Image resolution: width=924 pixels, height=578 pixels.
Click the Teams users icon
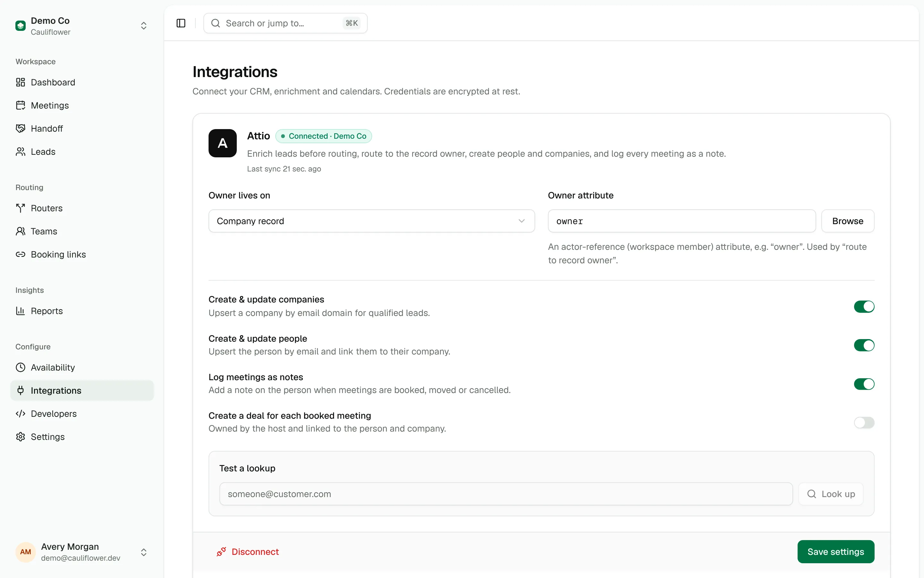[x=21, y=231]
